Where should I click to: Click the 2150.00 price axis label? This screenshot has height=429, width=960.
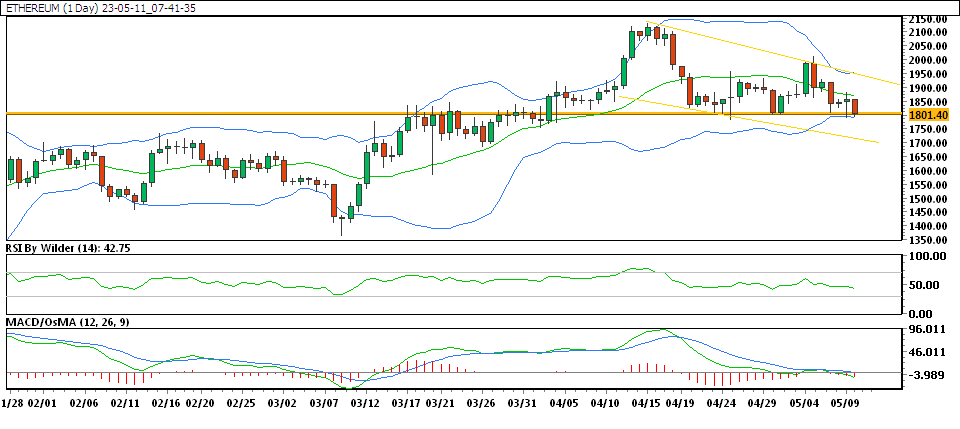pos(929,18)
